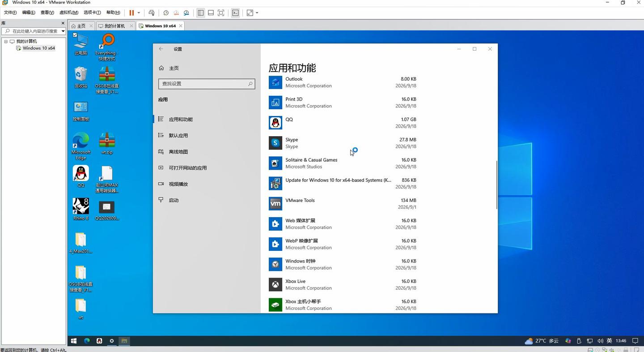Viewport: 644px width, 352px height.
Task: Select the wt.zip archive on the desktop
Action: point(106,143)
